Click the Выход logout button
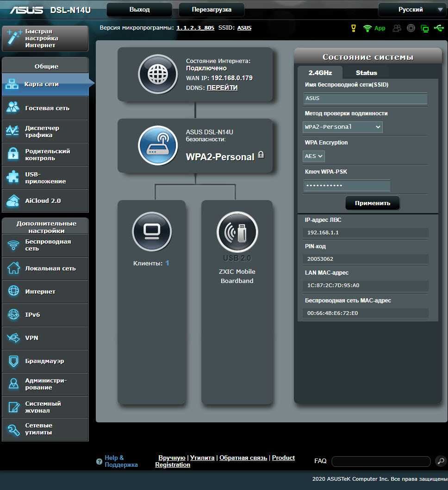This screenshot has width=448, height=490. [140, 10]
